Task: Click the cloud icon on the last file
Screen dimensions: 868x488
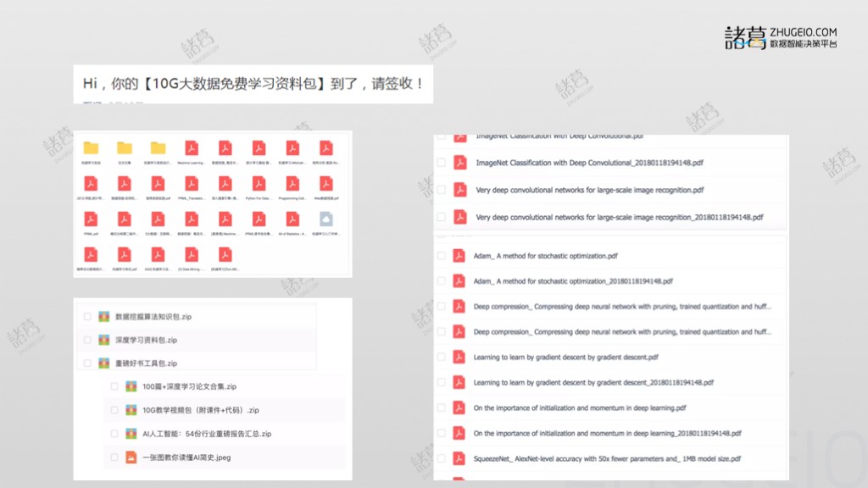Action: [326, 219]
